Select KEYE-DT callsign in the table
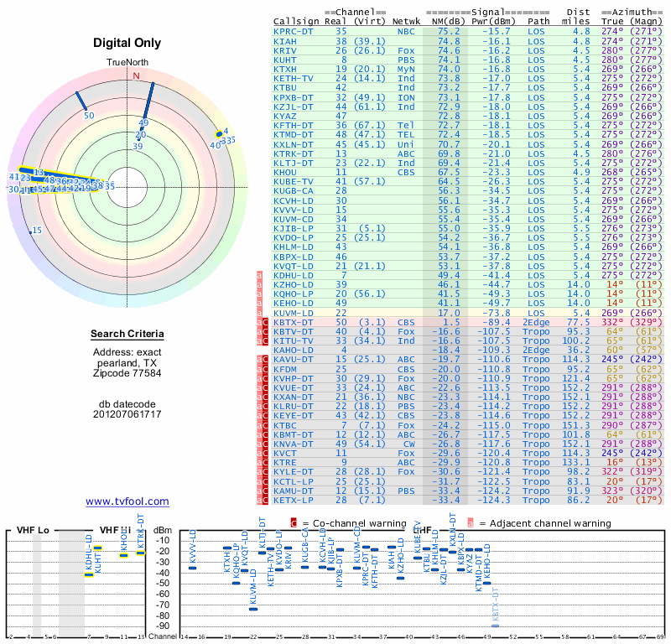Image resolution: width=671 pixels, height=644 pixels. coord(293,416)
